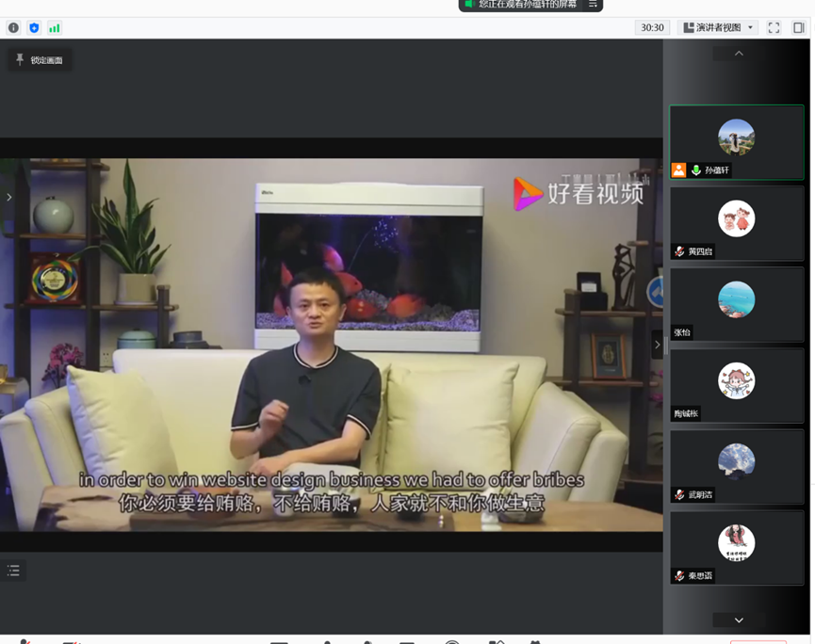
Task: Click the 您正在观看 screen-sharing banner text
Action: tap(527, 4)
